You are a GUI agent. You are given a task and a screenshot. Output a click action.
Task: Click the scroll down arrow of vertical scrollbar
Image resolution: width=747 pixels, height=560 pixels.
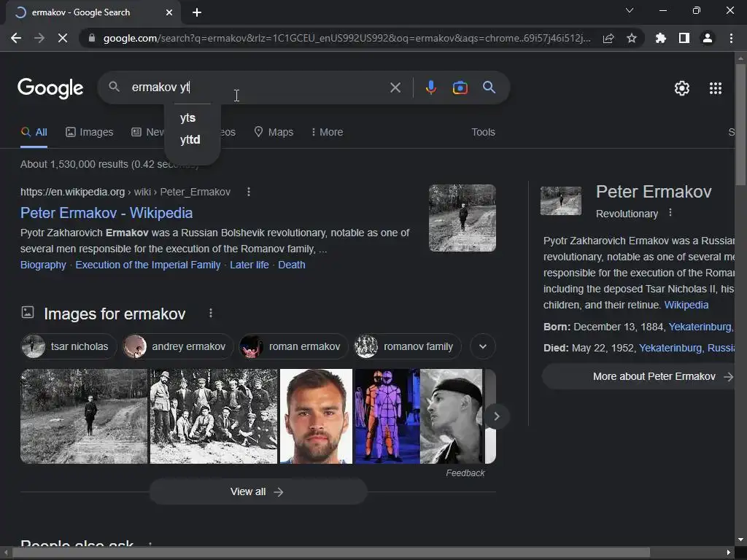pyautogui.click(x=740, y=540)
